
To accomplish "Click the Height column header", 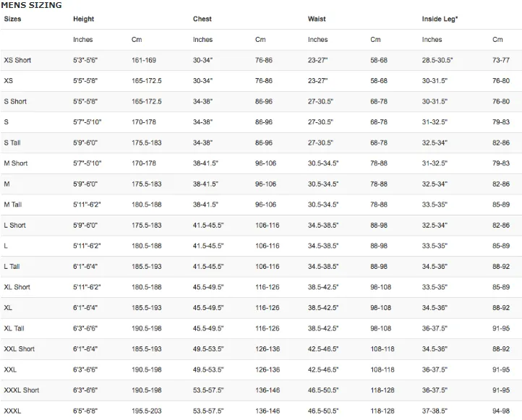I will pos(84,19).
